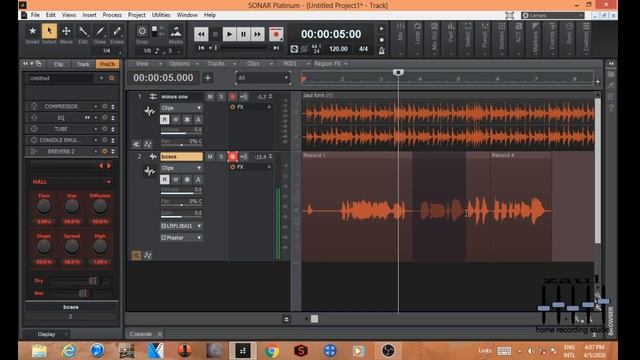Switch to the Track inspector tab
Screen dimensions: 640x360
[x=83, y=64]
